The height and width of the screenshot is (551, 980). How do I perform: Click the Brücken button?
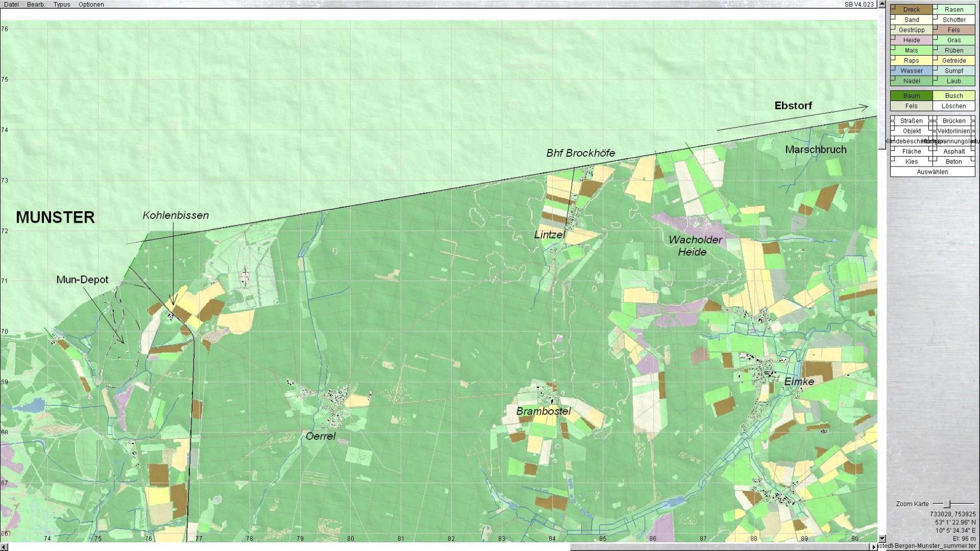954,121
